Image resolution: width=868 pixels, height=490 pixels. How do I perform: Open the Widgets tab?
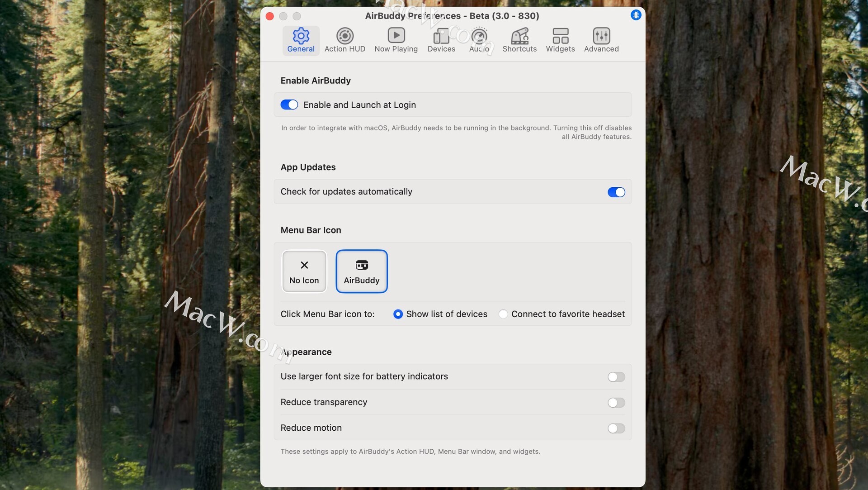pyautogui.click(x=560, y=41)
